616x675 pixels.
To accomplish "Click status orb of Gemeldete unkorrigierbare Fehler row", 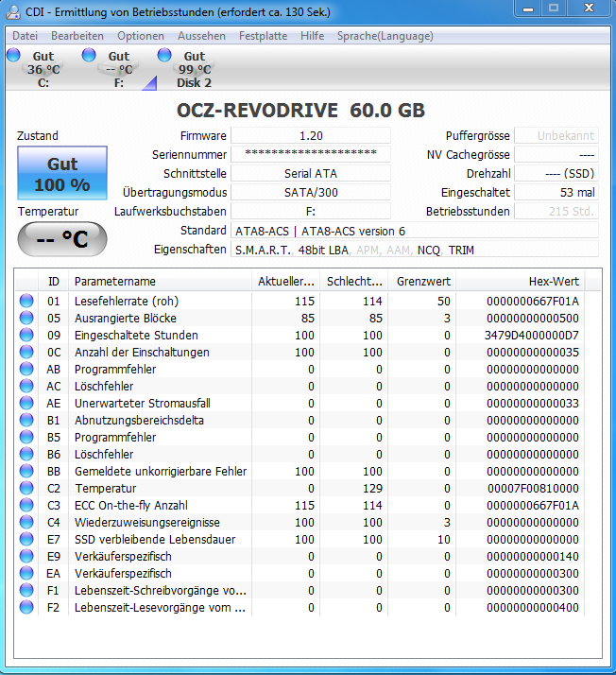I will [26, 471].
